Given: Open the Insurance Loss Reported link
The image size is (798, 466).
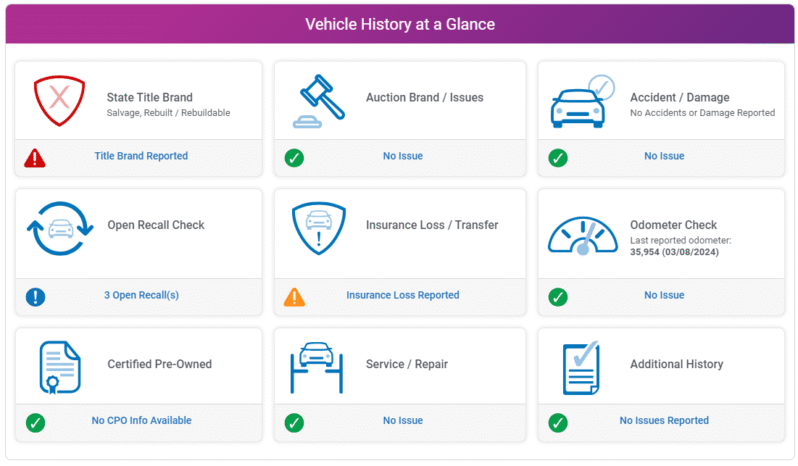Looking at the screenshot, I should (x=403, y=295).
